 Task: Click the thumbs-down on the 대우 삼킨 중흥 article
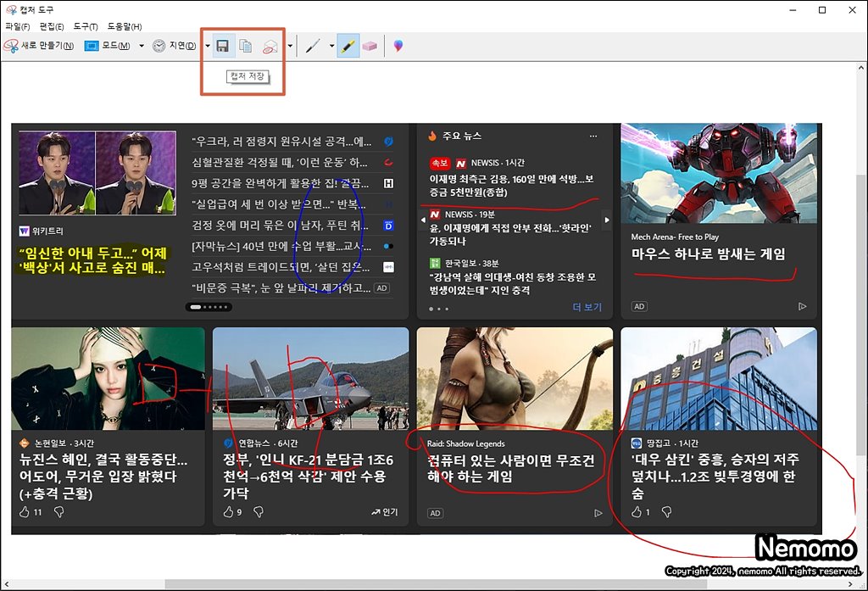click(x=666, y=512)
